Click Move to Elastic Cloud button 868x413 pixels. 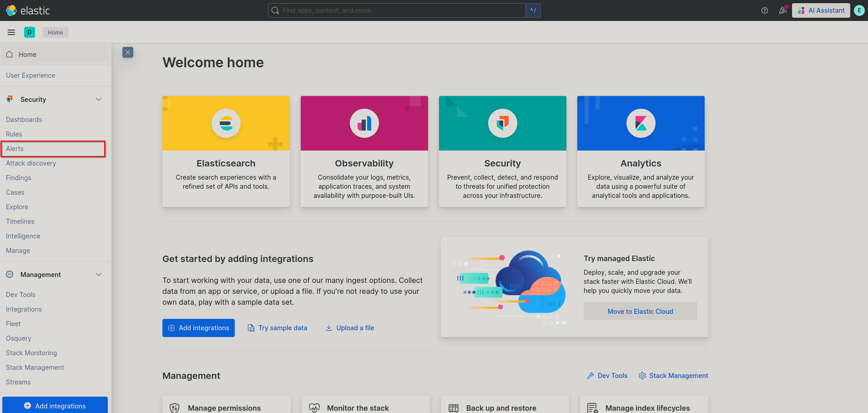pyautogui.click(x=641, y=311)
